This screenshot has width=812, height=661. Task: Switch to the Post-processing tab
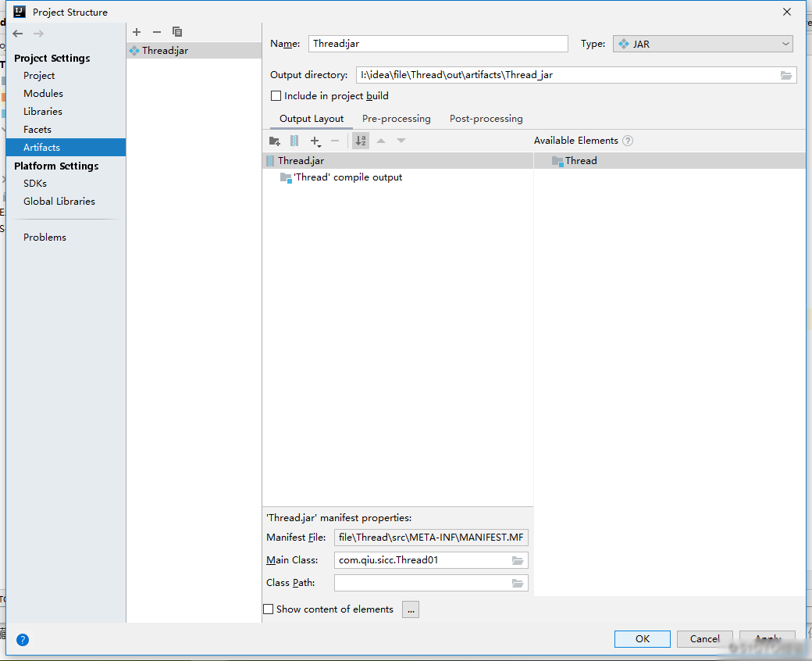click(x=486, y=119)
